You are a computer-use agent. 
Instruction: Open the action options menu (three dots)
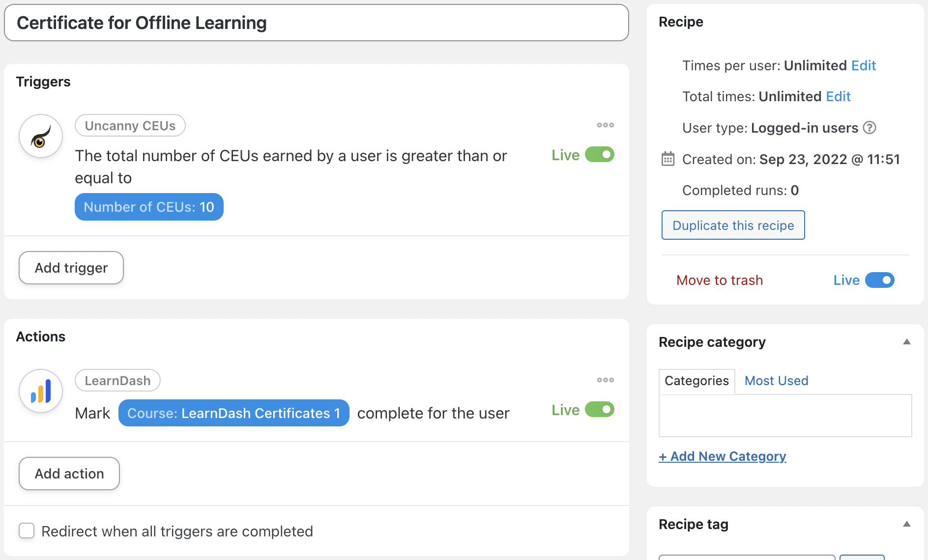605,380
